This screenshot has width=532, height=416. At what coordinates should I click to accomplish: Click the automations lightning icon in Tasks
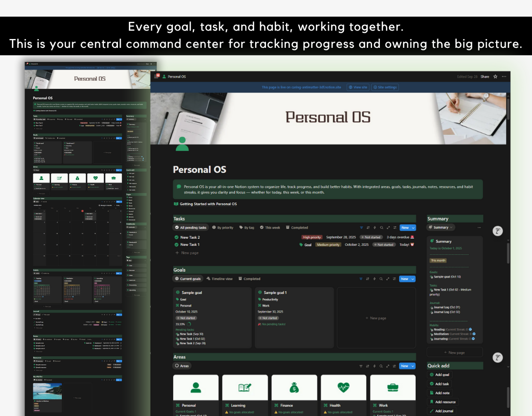[375, 228]
